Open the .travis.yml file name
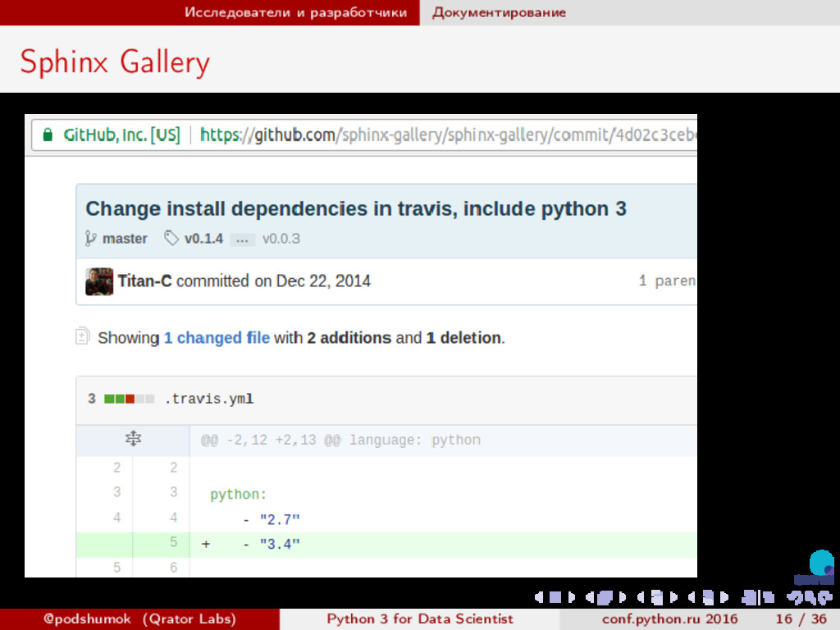 [209, 399]
